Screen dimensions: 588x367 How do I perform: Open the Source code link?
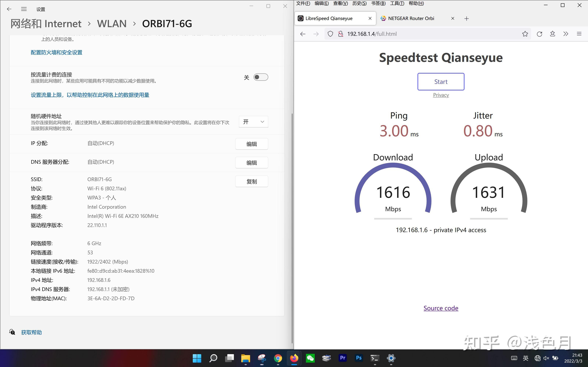coord(440,308)
